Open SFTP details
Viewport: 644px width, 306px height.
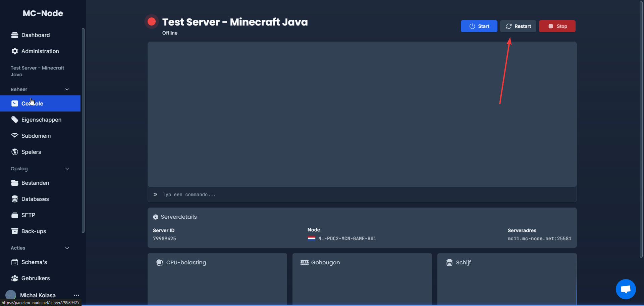click(40, 215)
